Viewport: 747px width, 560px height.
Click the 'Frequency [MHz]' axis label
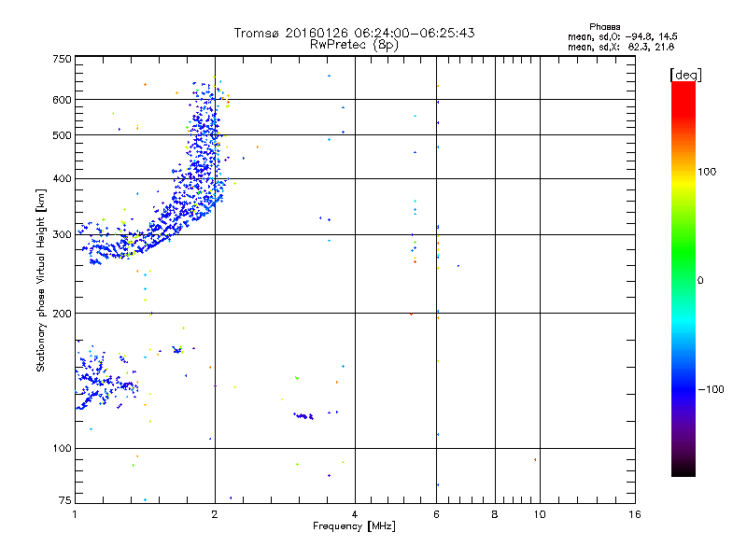tap(354, 526)
